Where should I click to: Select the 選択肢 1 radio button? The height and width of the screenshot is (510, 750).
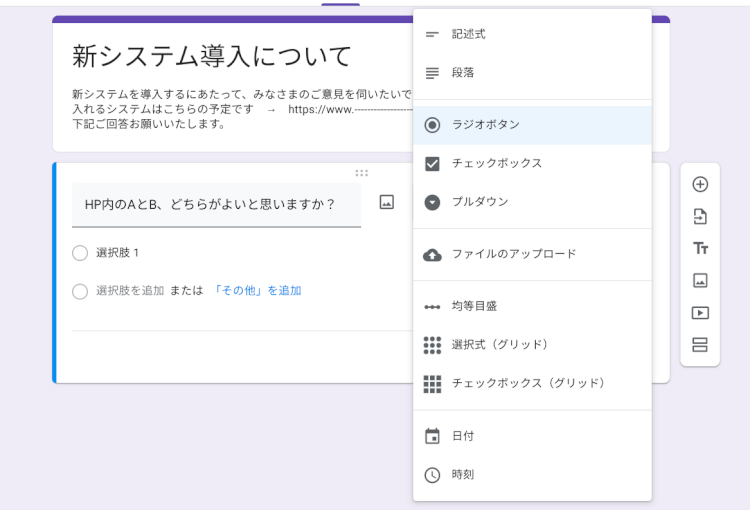(80, 253)
